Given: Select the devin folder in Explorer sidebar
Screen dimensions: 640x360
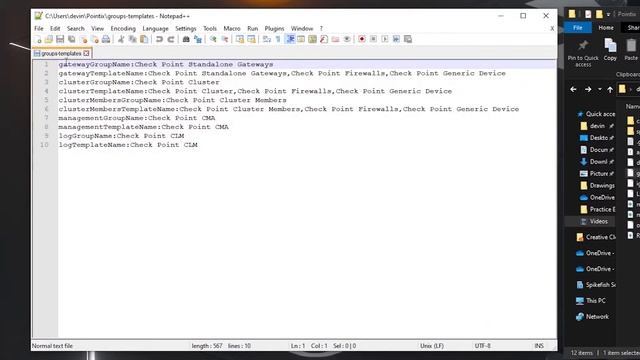Looking at the screenshot, I should [x=597, y=126].
